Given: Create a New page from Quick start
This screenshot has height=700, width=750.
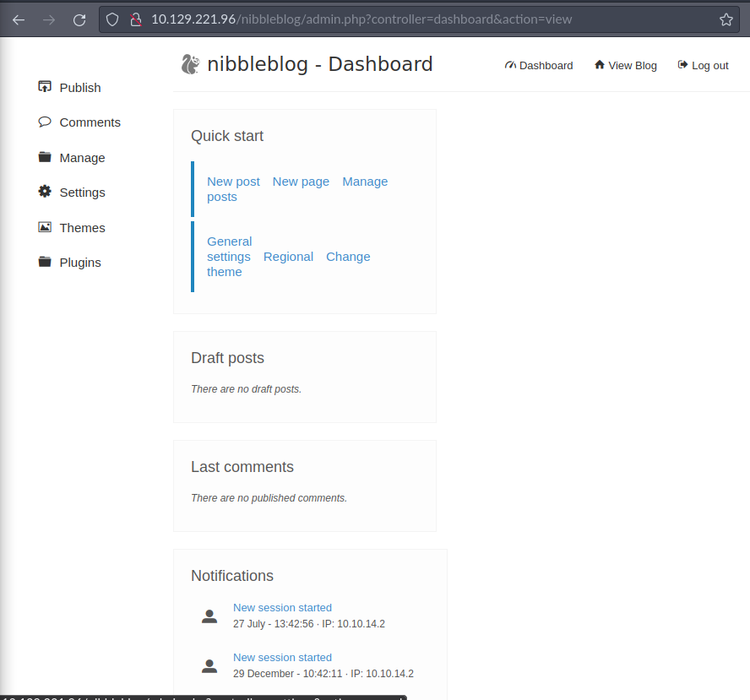Looking at the screenshot, I should (x=301, y=182).
